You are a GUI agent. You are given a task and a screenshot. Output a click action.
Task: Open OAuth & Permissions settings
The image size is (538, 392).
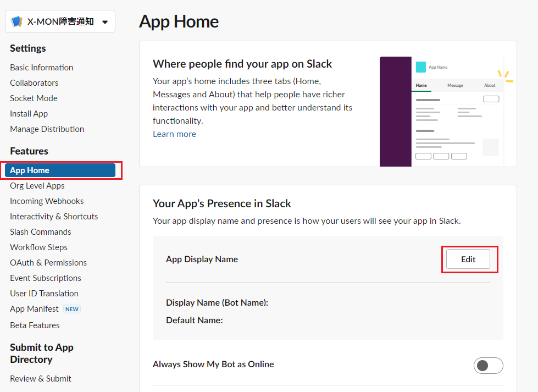click(48, 263)
